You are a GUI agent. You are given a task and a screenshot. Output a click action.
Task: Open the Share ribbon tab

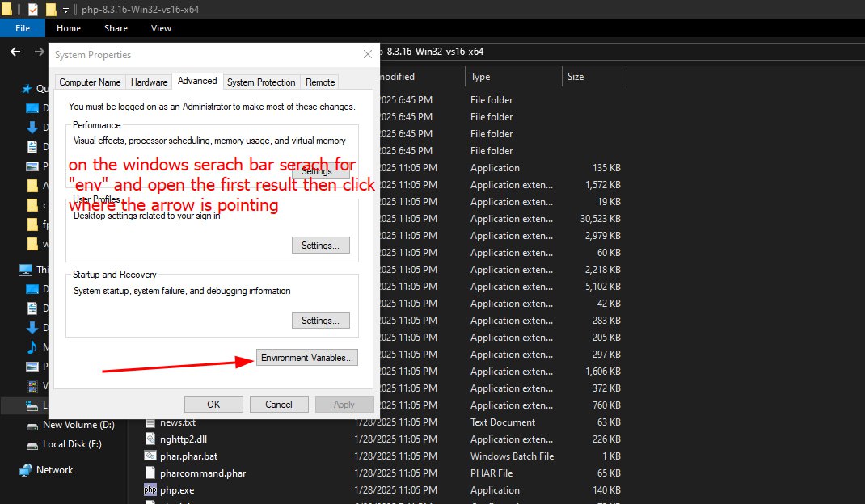click(116, 28)
